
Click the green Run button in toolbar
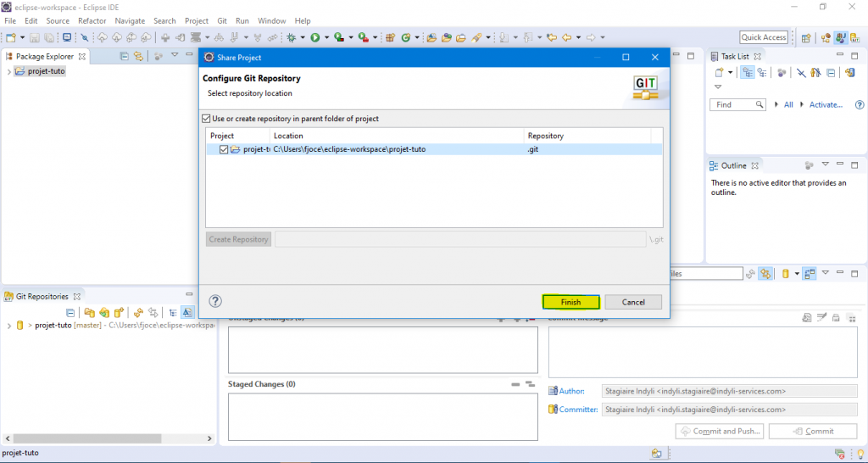315,37
